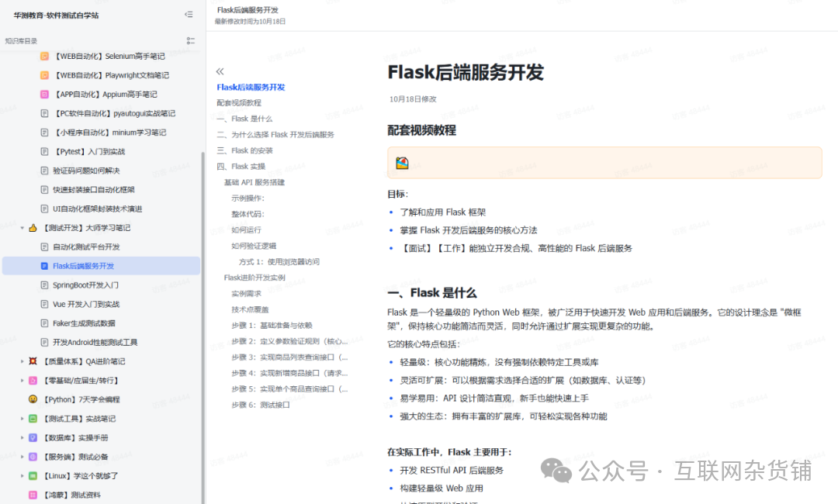Click the red star icon beside 【质量体系】QA进阶笔记

pos(33,361)
